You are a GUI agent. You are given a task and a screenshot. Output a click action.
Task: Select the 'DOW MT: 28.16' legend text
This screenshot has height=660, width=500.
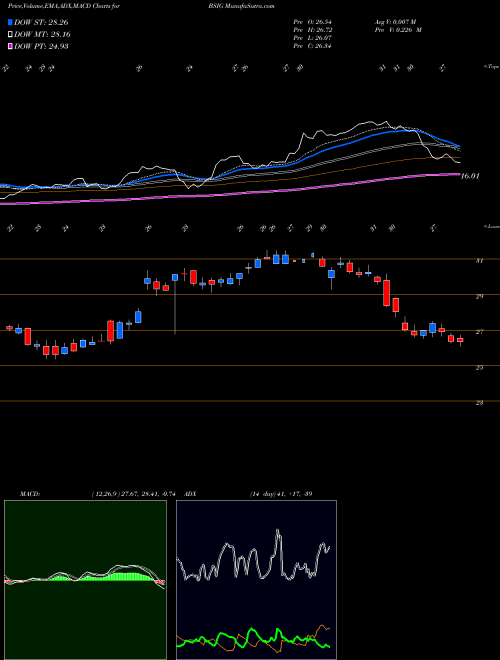pyautogui.click(x=42, y=34)
